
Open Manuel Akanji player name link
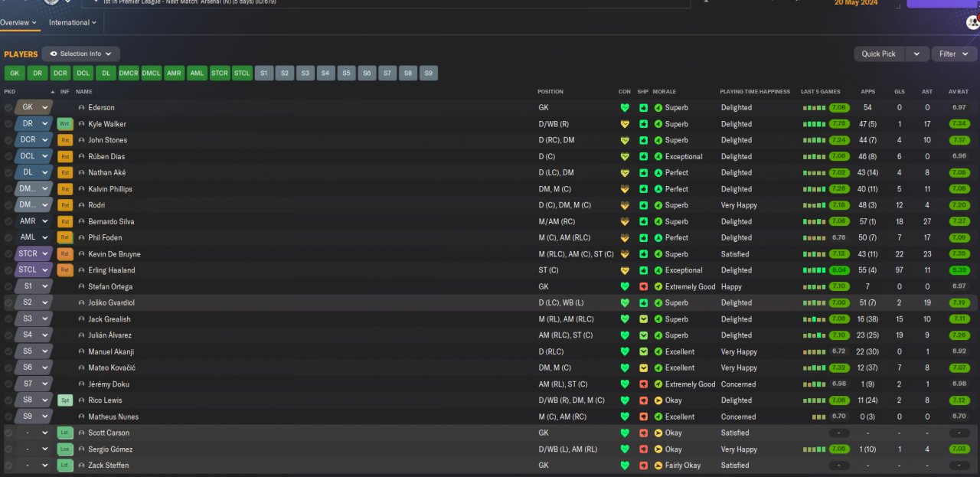[111, 351]
